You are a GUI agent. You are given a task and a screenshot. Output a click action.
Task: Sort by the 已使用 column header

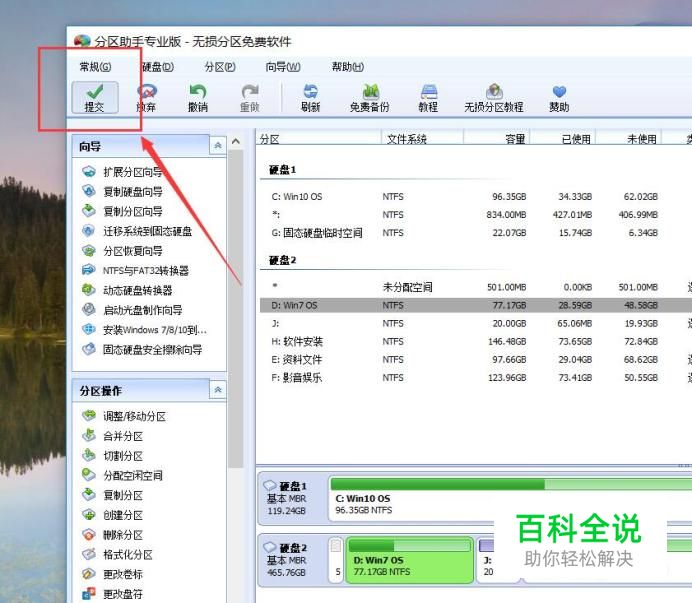pos(563,139)
